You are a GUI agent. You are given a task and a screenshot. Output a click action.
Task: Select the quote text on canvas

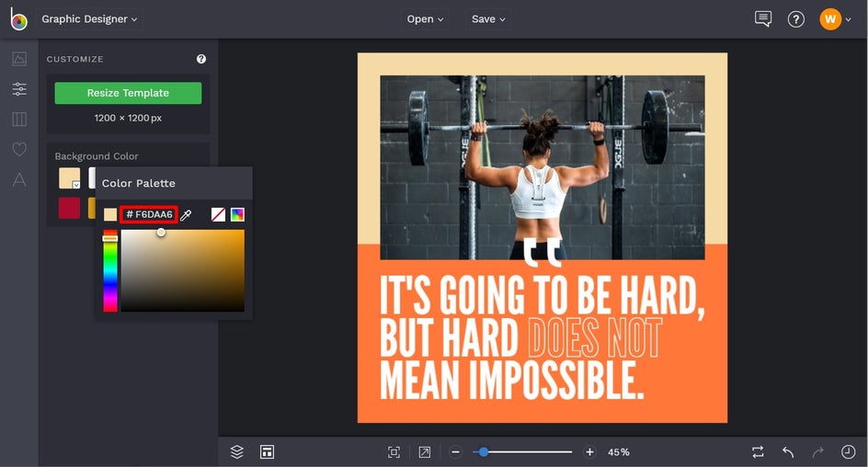pyautogui.click(x=542, y=337)
